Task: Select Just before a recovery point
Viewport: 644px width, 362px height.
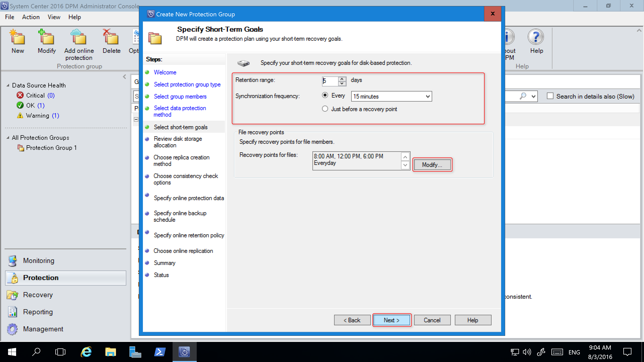Action: (325, 109)
